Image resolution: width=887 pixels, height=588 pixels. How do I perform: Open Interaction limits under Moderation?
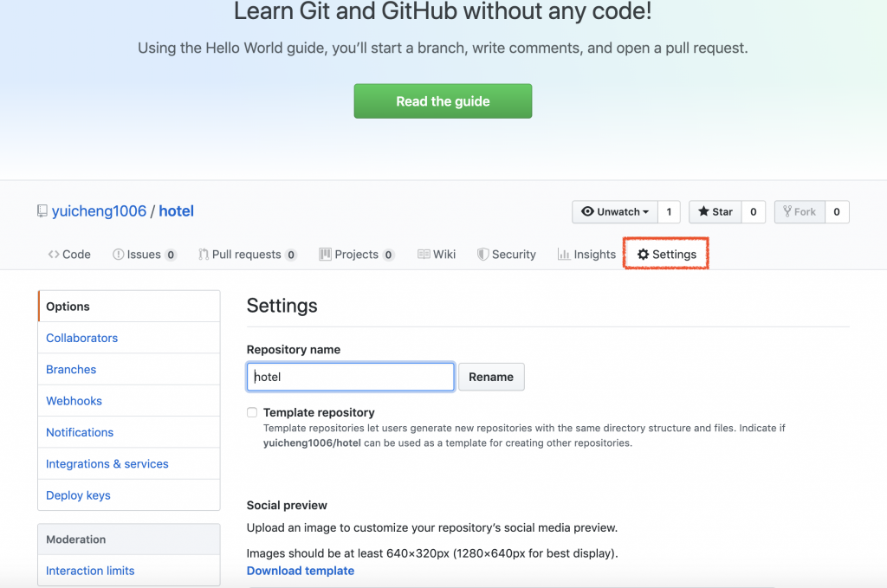(90, 571)
